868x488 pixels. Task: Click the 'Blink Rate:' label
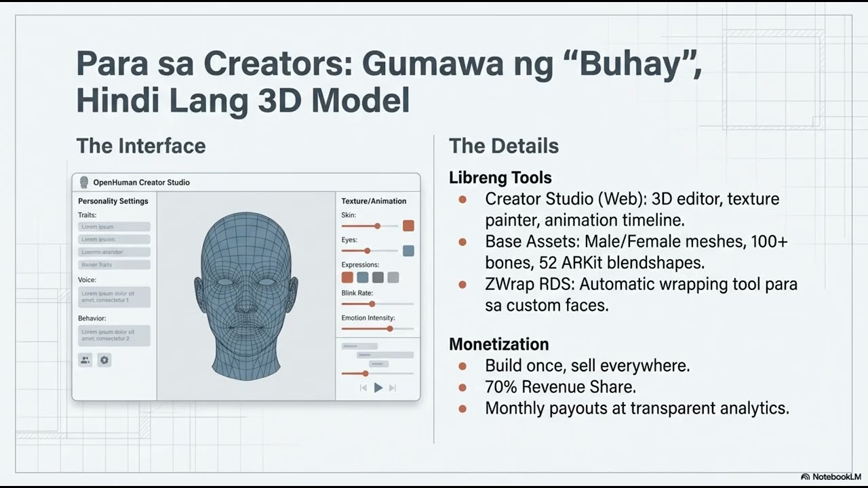point(357,293)
